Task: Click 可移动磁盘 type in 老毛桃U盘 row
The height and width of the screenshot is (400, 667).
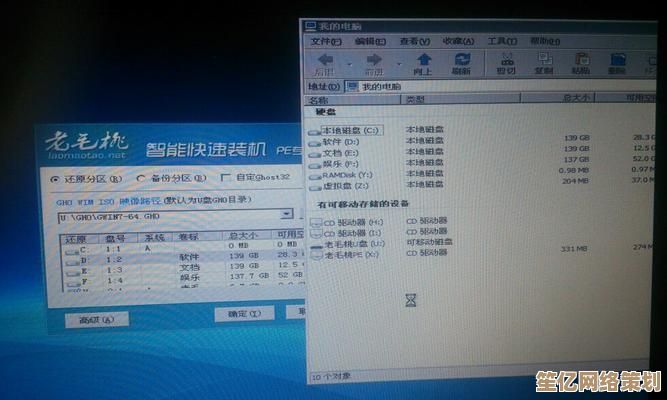Action: pyautogui.click(x=429, y=242)
